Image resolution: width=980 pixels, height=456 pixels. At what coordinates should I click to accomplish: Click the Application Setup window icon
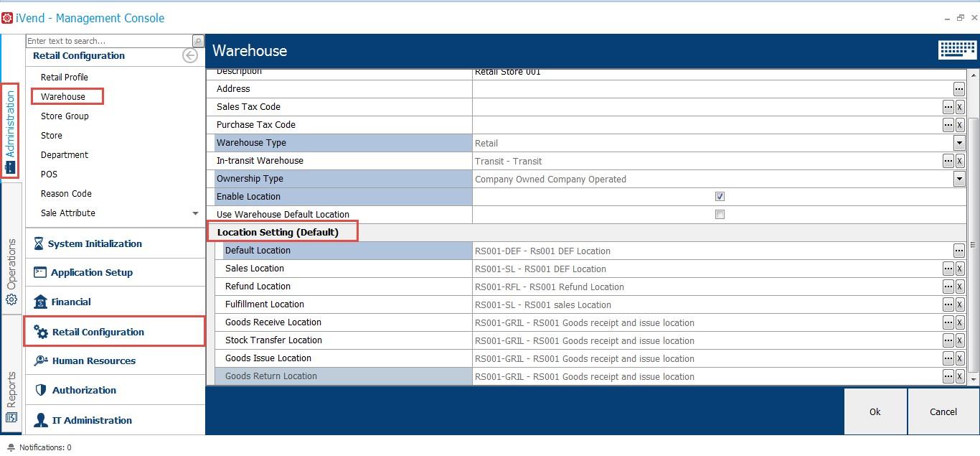point(40,272)
